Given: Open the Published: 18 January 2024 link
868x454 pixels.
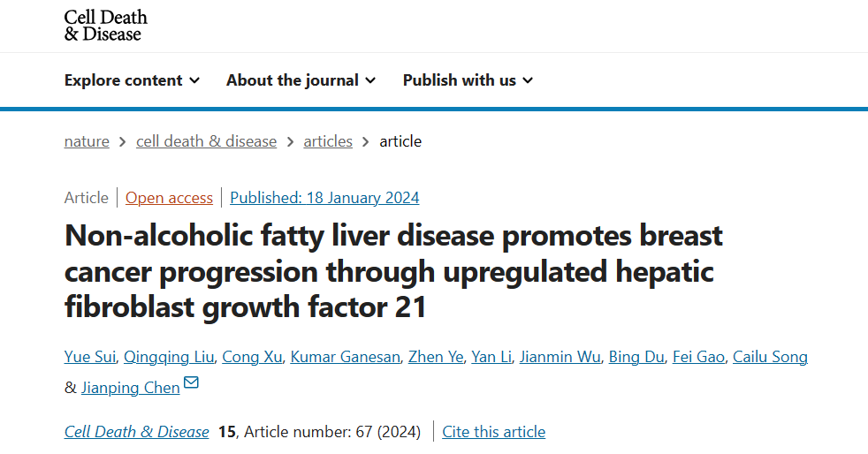Looking at the screenshot, I should (324, 198).
